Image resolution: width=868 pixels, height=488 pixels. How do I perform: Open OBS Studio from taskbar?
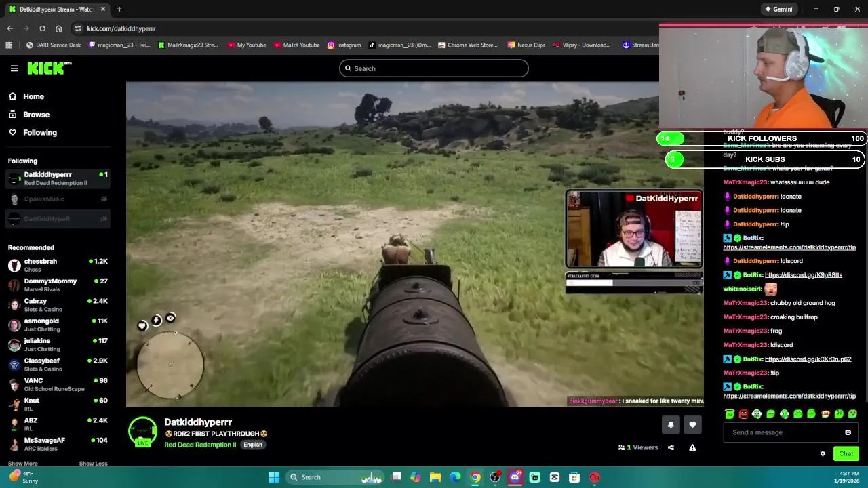coord(495,477)
